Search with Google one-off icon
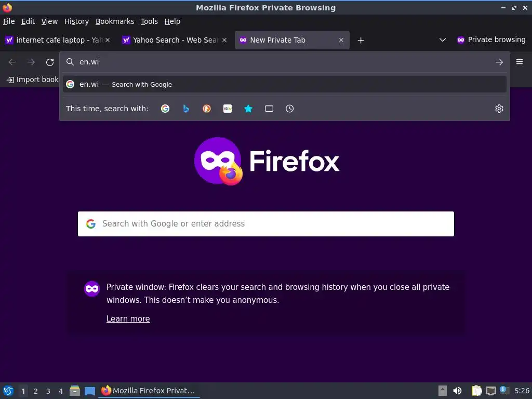The height and width of the screenshot is (399, 532). pyautogui.click(x=165, y=109)
